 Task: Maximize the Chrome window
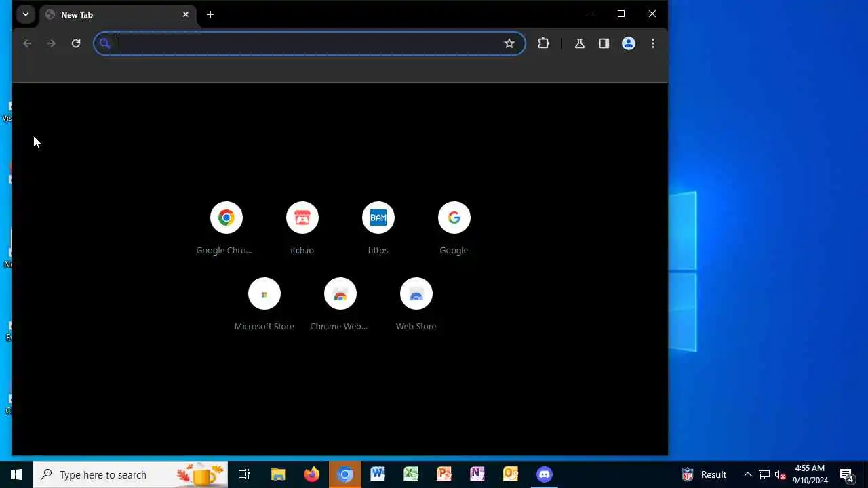[x=621, y=14]
